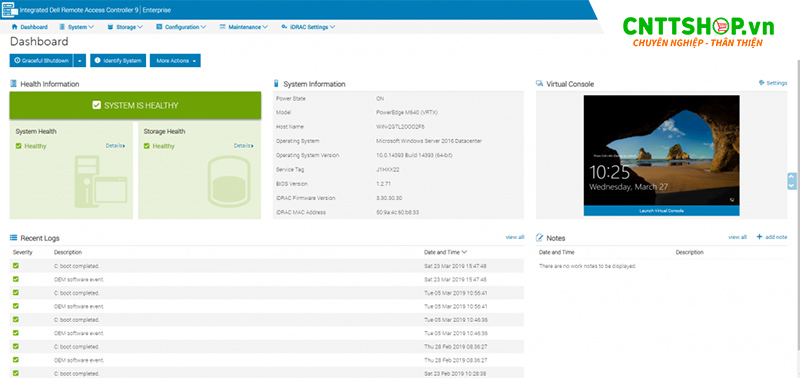Open System Health Details link
The image size is (800, 378).
[115, 145]
